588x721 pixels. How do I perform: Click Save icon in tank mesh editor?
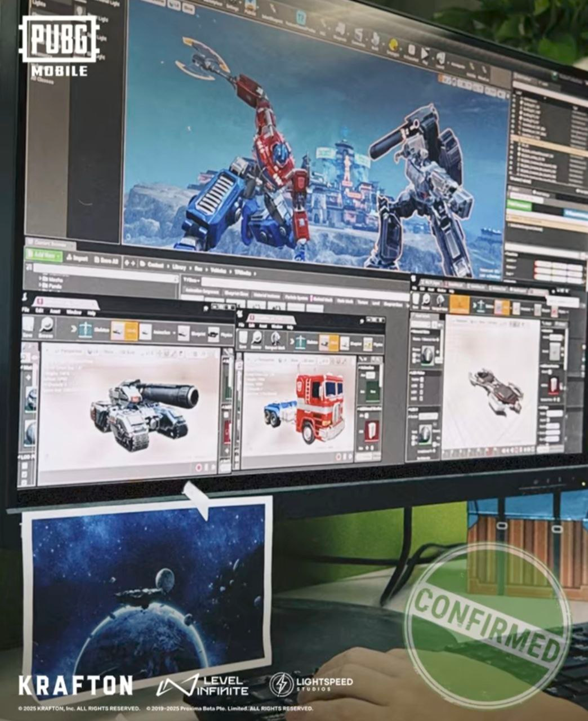click(29, 326)
